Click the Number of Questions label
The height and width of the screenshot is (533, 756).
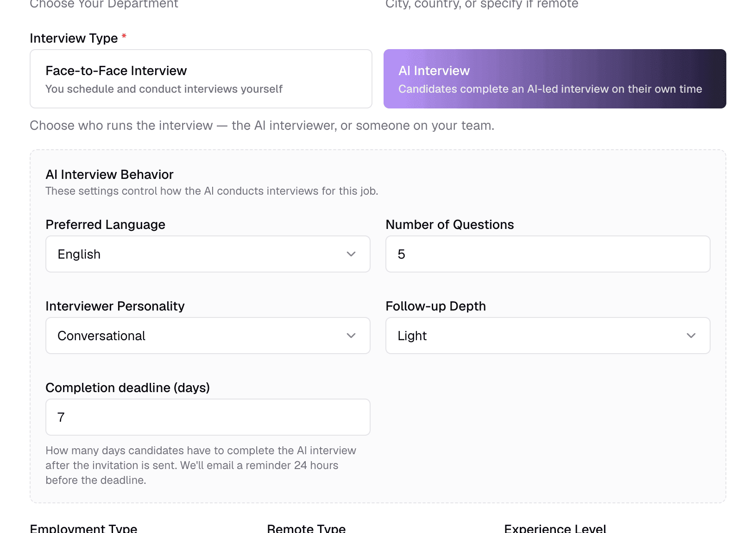[450, 224]
